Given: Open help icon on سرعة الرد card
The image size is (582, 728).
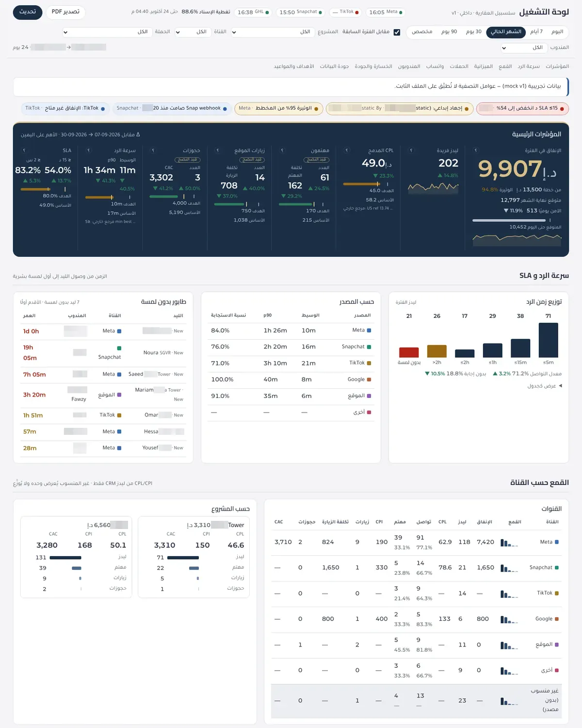Looking at the screenshot, I should (89, 150).
